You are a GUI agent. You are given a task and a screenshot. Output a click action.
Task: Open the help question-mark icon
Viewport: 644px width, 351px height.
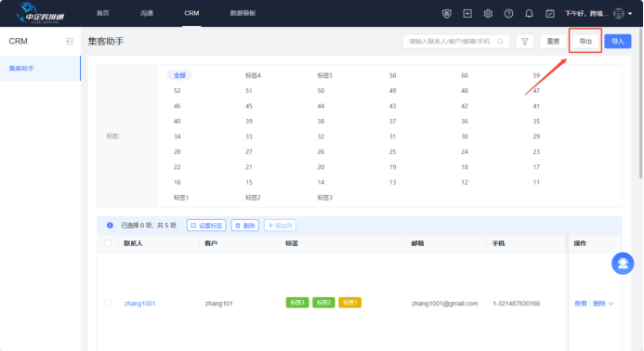pyautogui.click(x=508, y=14)
